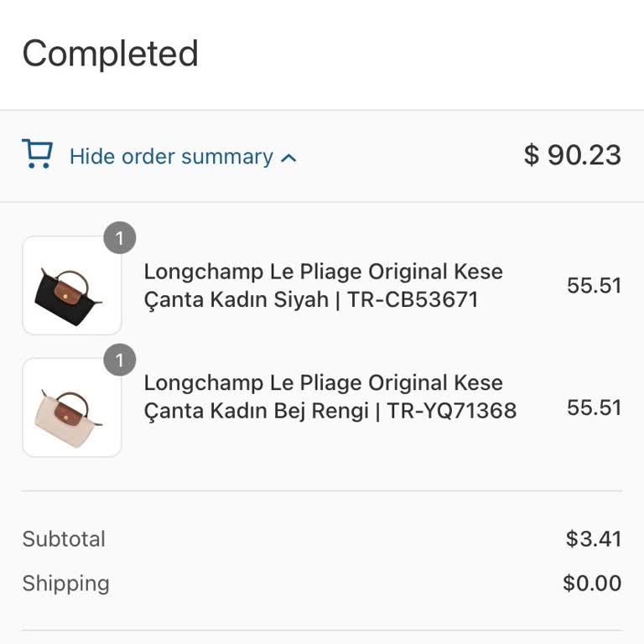
Task: Click the shopping cart icon
Action: click(38, 154)
